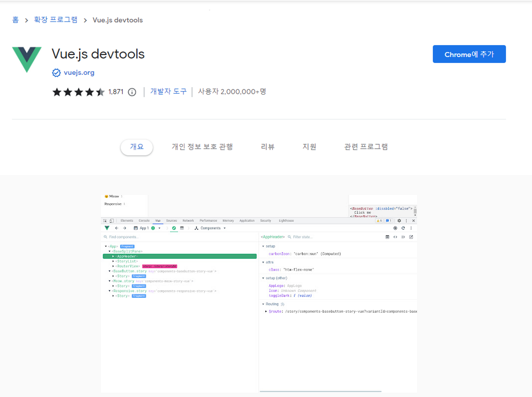Open the vuejs.org publisher link
Screen dimensions: 532x397
(x=79, y=73)
